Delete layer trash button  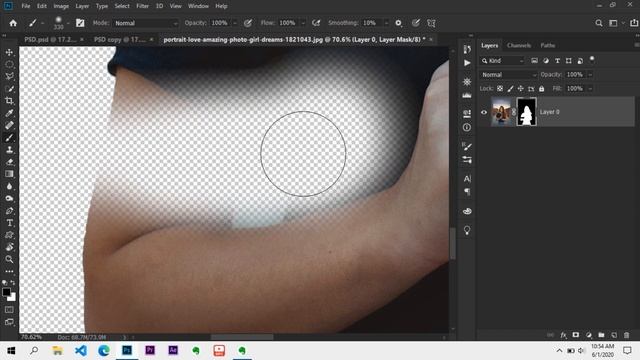[x=627, y=335]
